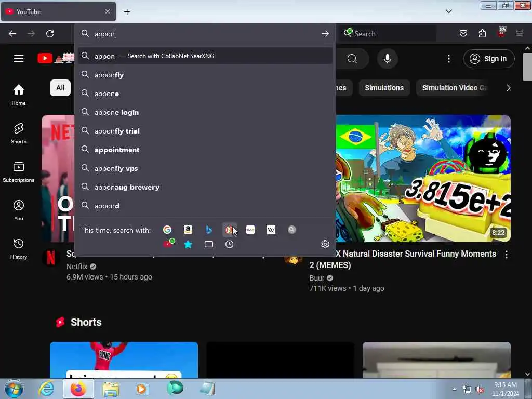Screen dimensions: 532x399
Task: Click YouTube search magnifier button
Action: pyautogui.click(x=352, y=59)
